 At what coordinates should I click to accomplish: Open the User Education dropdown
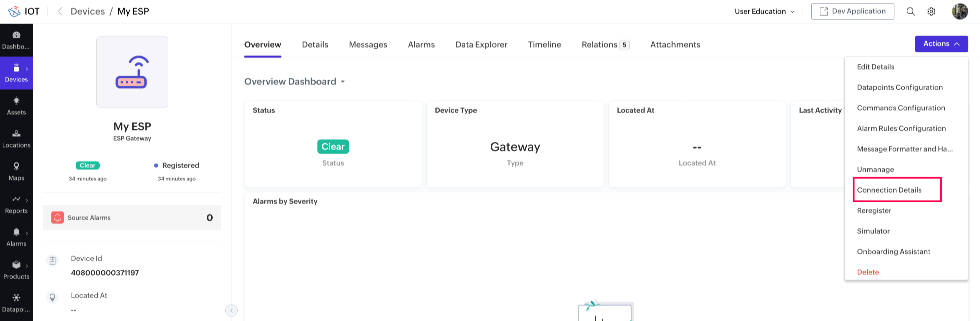click(764, 11)
